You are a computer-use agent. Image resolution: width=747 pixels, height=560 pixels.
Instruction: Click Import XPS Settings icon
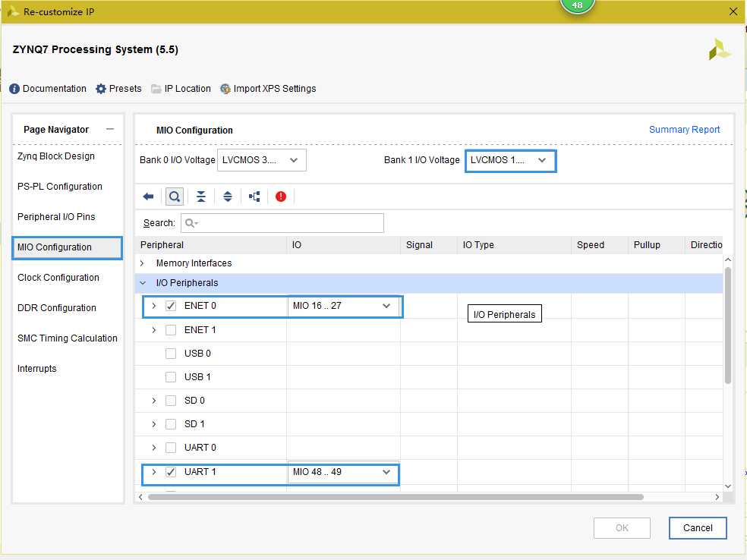(x=225, y=89)
